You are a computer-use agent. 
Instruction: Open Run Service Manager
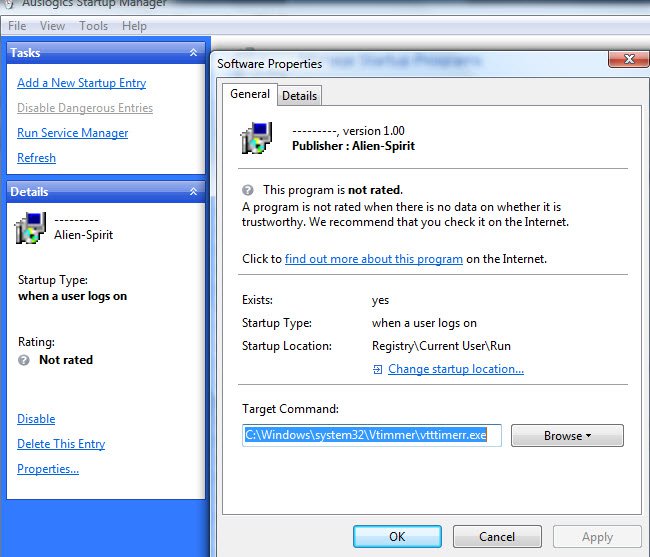(73, 133)
